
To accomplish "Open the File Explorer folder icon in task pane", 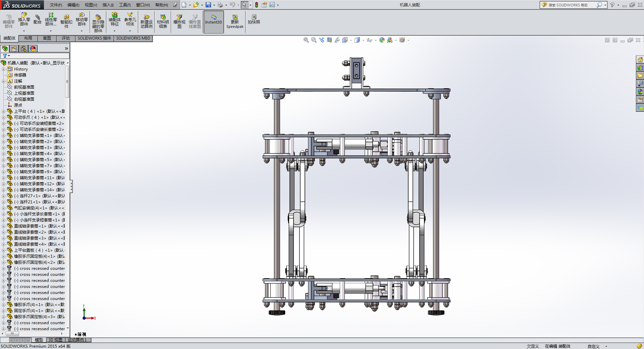I will [640, 76].
